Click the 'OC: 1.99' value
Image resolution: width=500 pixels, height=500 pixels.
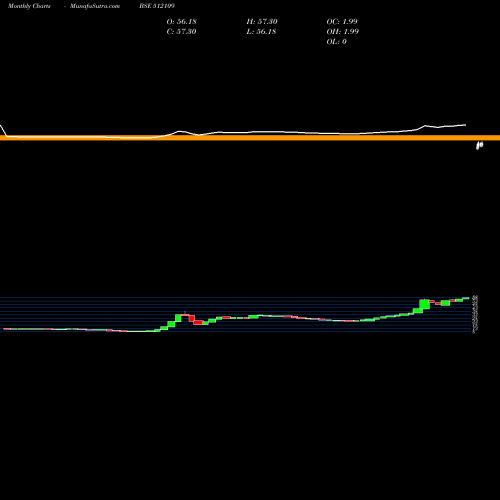[342, 21]
